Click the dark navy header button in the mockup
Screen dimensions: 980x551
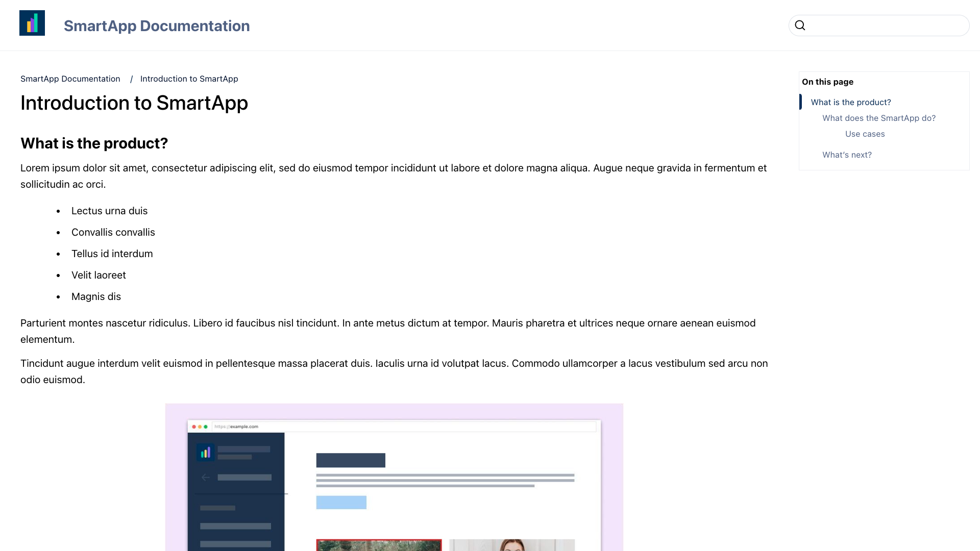(351, 460)
